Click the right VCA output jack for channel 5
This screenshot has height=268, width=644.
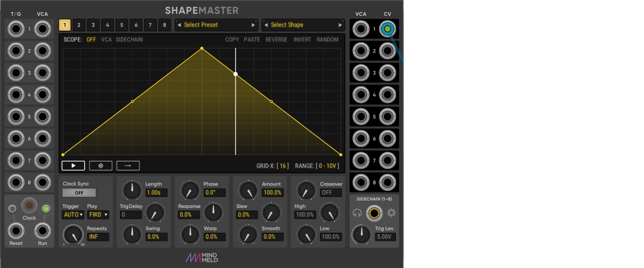361,116
